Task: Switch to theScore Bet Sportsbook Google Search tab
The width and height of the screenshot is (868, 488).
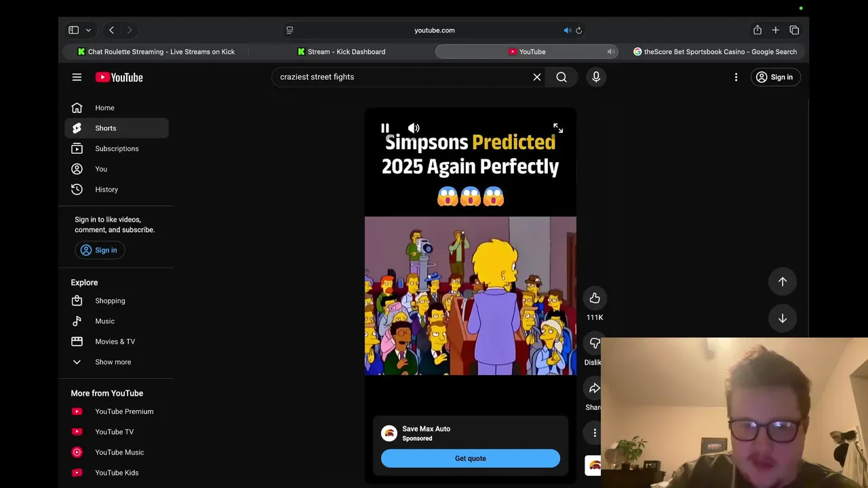Action: coord(715,52)
